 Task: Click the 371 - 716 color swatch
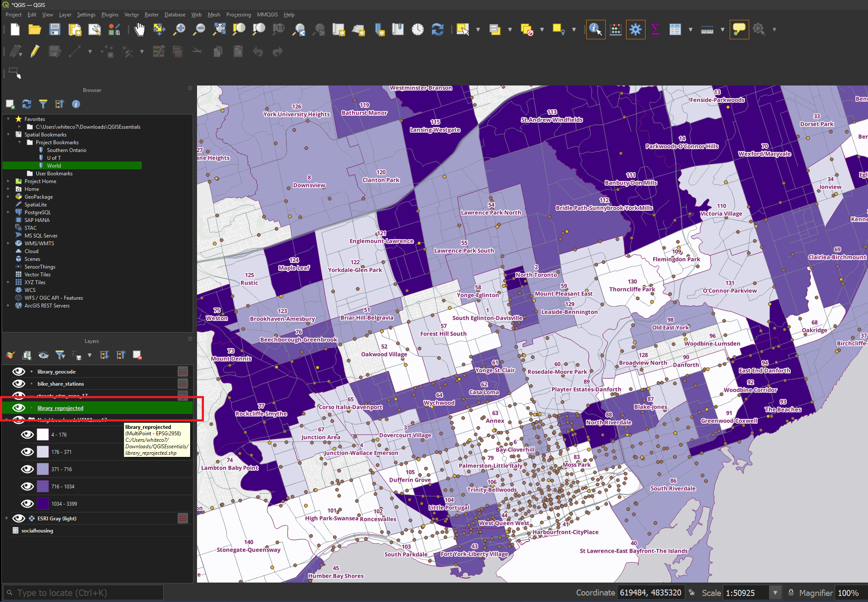click(43, 469)
